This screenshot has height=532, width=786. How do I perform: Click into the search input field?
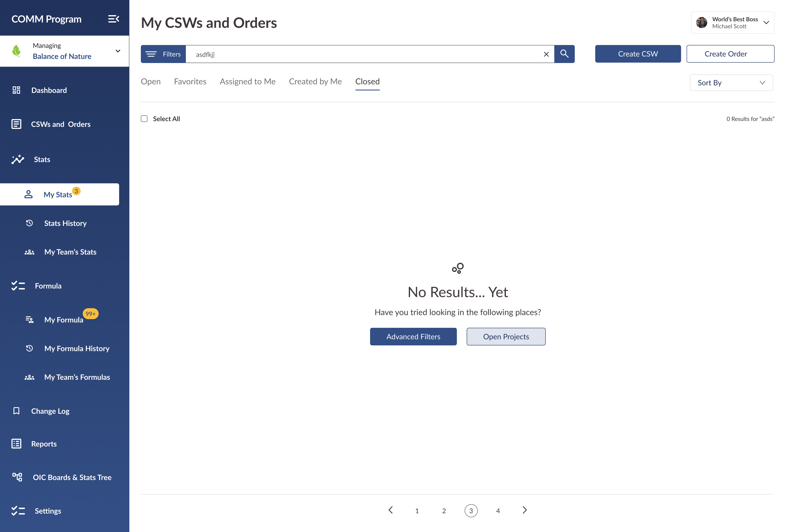pos(365,54)
